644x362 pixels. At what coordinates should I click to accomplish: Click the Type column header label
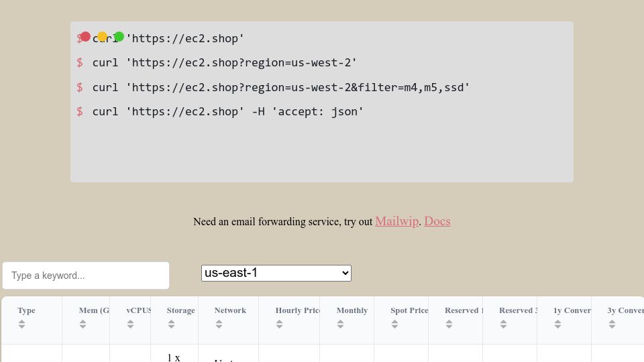click(26, 310)
